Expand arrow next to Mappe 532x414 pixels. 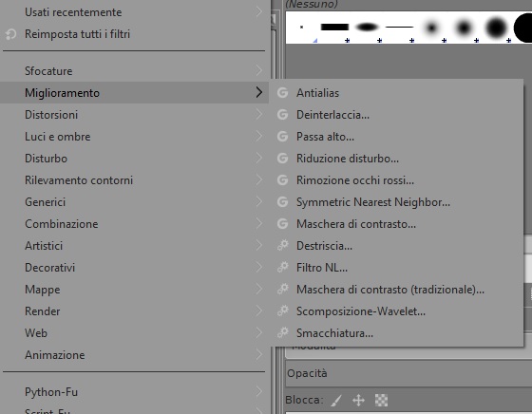pos(258,290)
